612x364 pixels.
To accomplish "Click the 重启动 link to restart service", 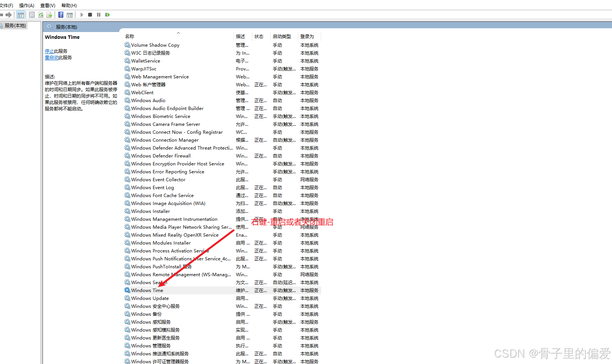I will (52, 58).
